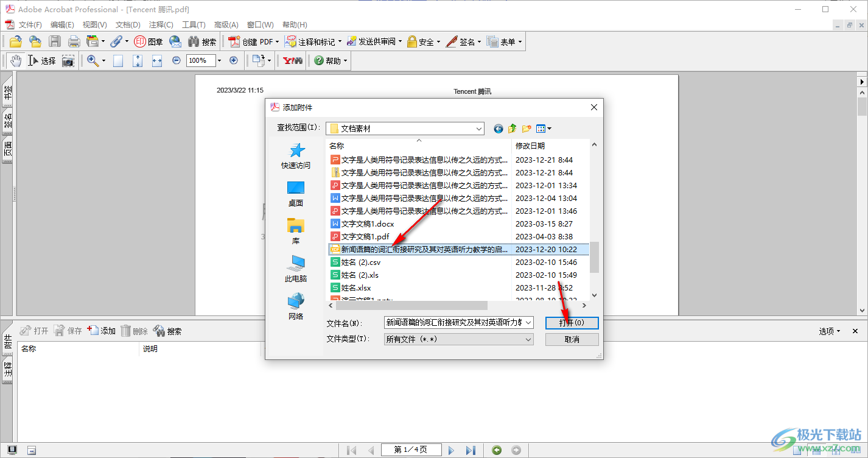Select the Snapshot camera tool
Viewport: 868px width, 458px height.
click(68, 60)
